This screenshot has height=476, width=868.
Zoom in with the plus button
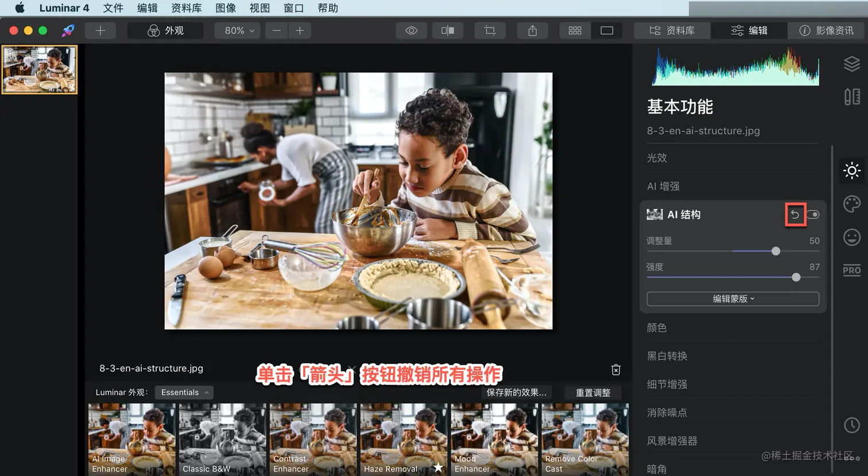click(x=300, y=30)
